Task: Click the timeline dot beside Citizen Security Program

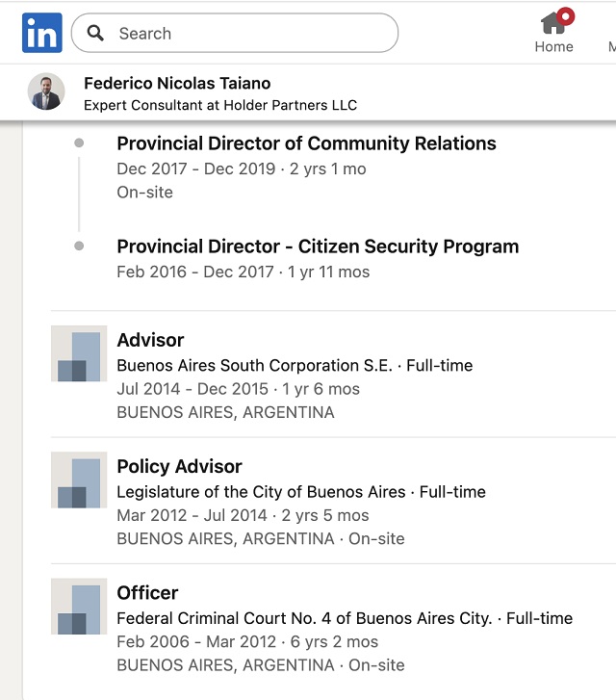Action: pos(79,246)
